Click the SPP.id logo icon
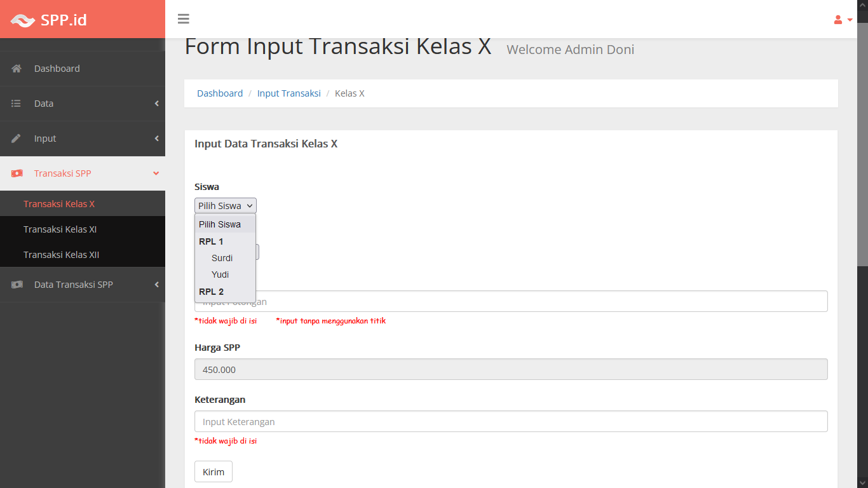This screenshot has height=488, width=868. [23, 20]
